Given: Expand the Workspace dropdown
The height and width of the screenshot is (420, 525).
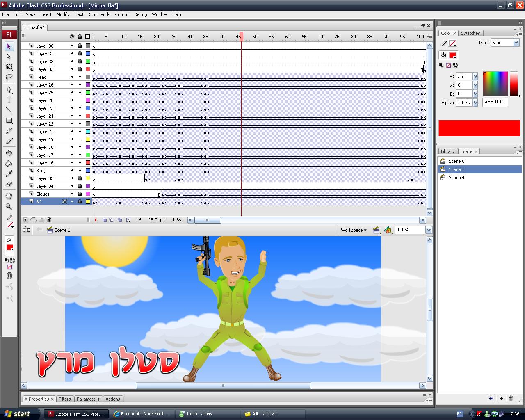Looking at the screenshot, I should pyautogui.click(x=354, y=230).
